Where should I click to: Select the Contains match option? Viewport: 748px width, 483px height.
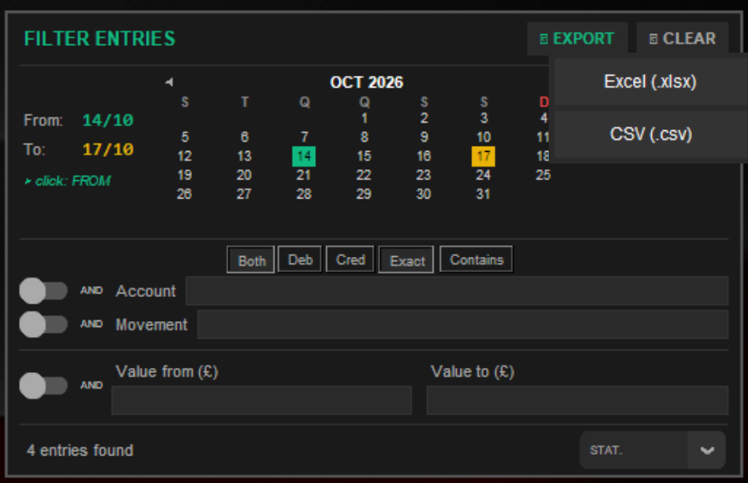click(x=477, y=260)
